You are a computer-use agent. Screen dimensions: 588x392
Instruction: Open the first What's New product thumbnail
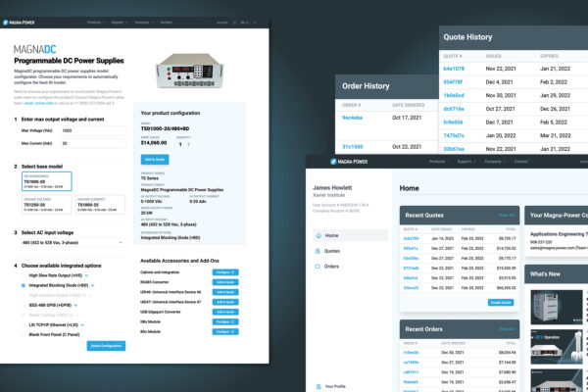pos(557,307)
